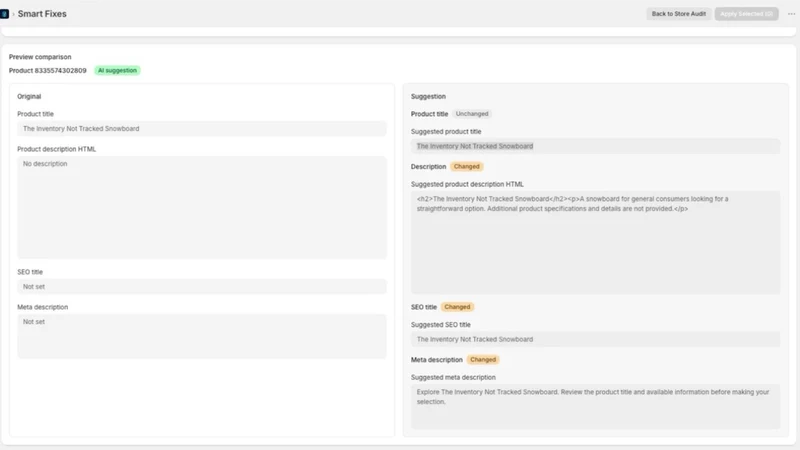Click the 'Product description HTML' label in Original
The width and height of the screenshot is (800, 450).
tap(57, 149)
